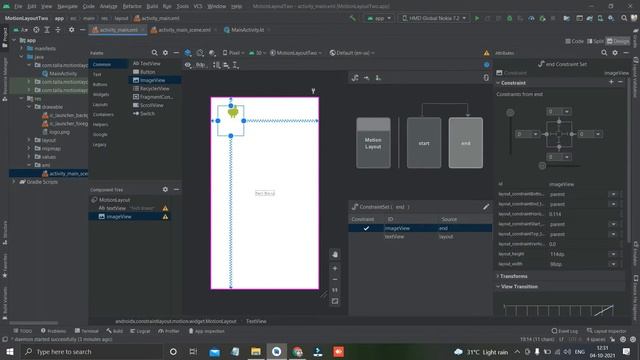Open the Tools menu

coord(182,6)
